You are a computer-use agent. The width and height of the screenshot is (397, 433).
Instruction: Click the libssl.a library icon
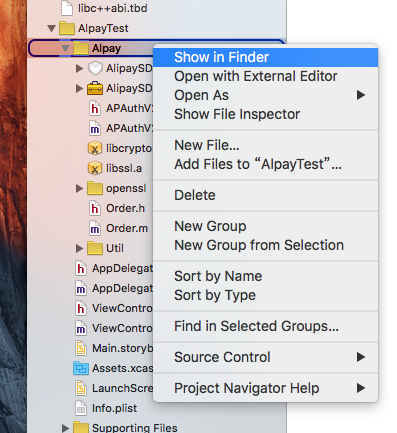(95, 169)
